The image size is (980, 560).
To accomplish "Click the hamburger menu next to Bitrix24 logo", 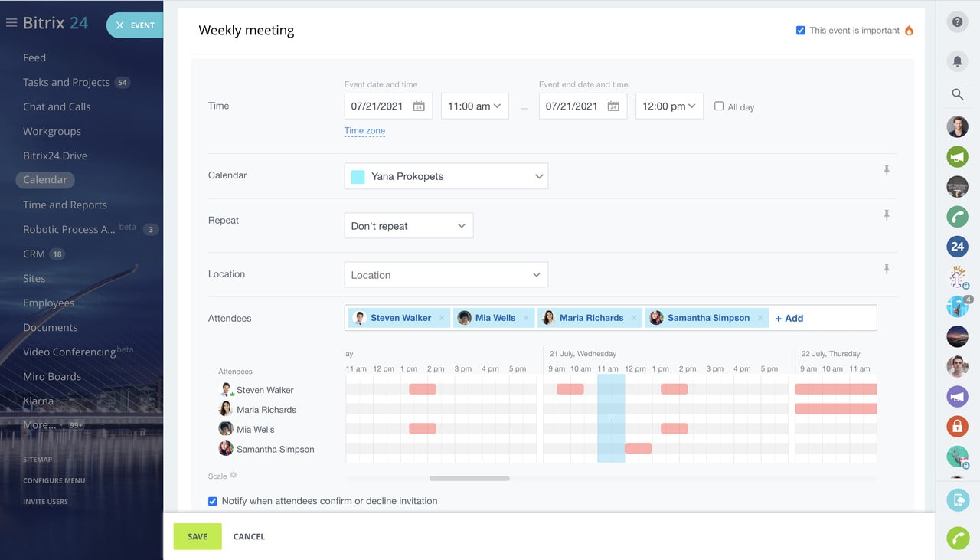I will click(x=11, y=21).
